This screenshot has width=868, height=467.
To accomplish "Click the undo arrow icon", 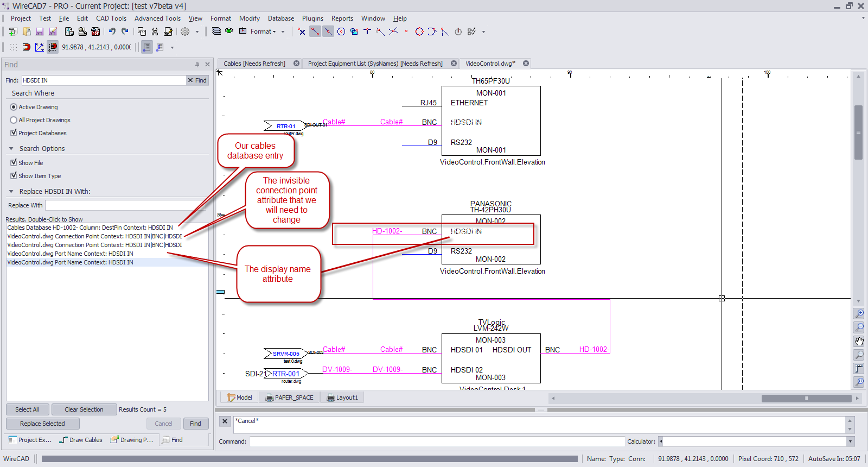I will tap(112, 31).
